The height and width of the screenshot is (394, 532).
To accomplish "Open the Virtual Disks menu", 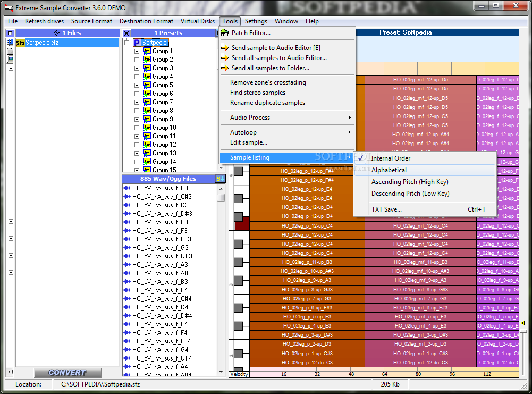I will point(198,21).
